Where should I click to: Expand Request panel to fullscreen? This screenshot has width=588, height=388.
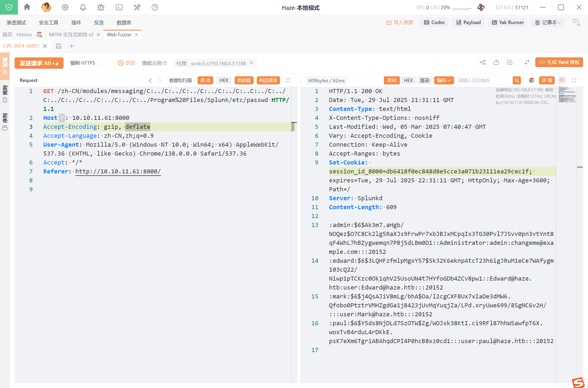[x=288, y=80]
